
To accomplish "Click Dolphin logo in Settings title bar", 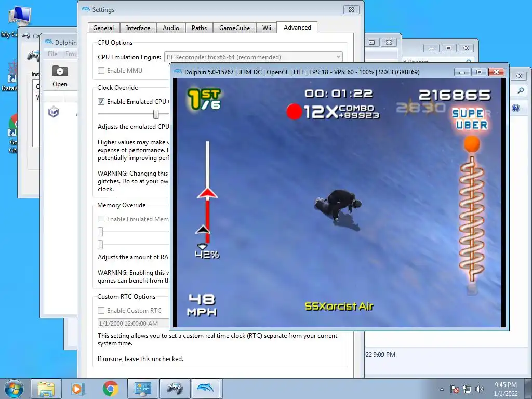I will click(86, 9).
